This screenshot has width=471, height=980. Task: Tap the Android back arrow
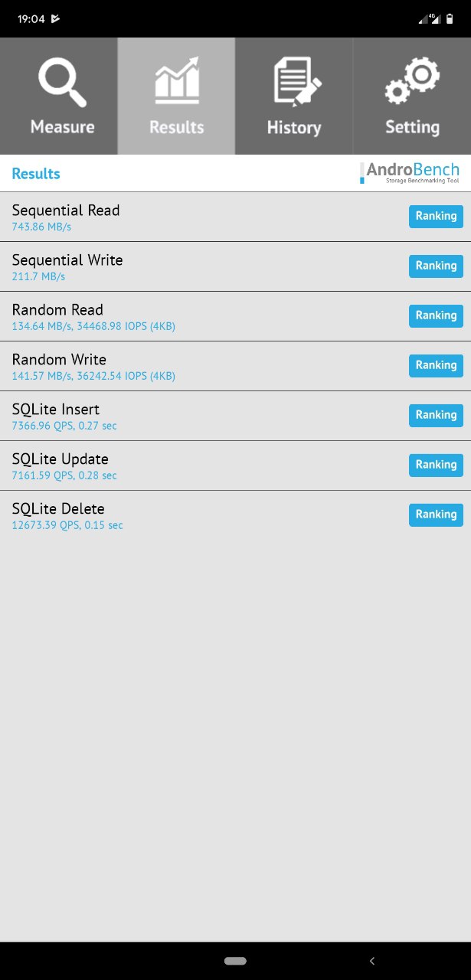point(372,960)
